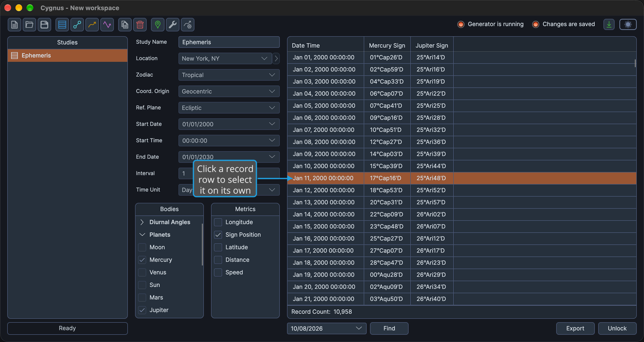The image size is (644, 342).
Task: Open the 10/08/2026 find-date dropdown
Action: point(327,328)
